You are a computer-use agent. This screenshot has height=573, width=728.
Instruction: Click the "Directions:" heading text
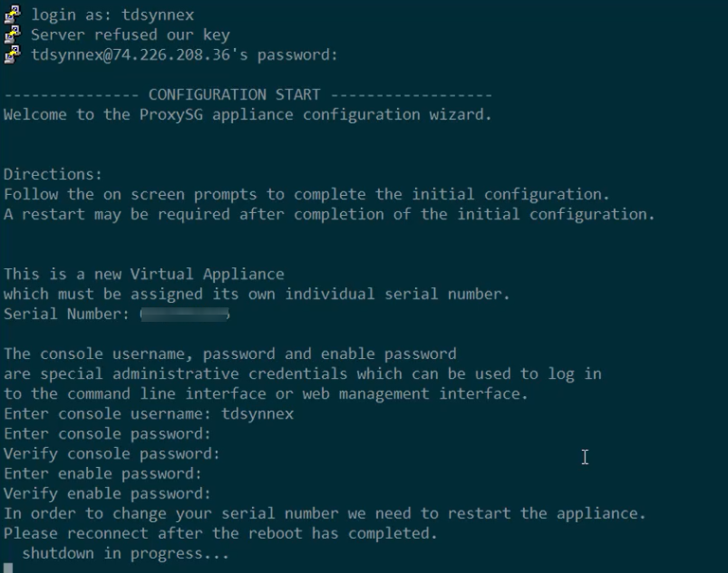53,174
